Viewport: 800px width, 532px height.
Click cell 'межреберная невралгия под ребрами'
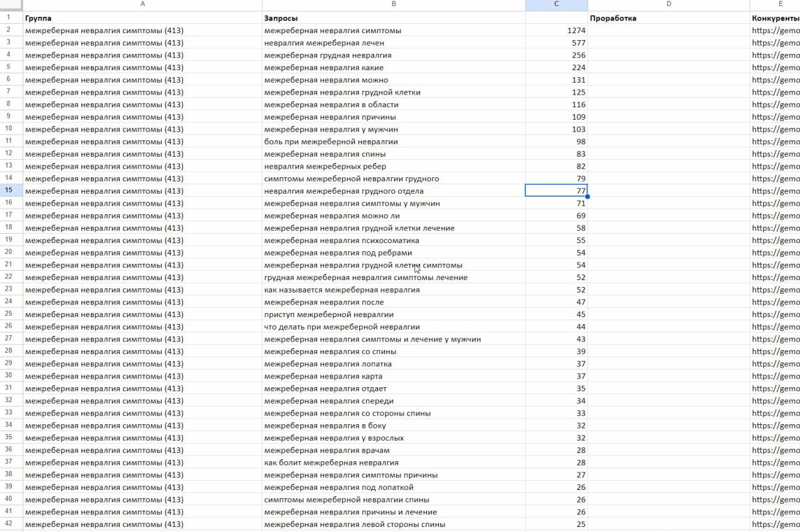[x=394, y=253]
